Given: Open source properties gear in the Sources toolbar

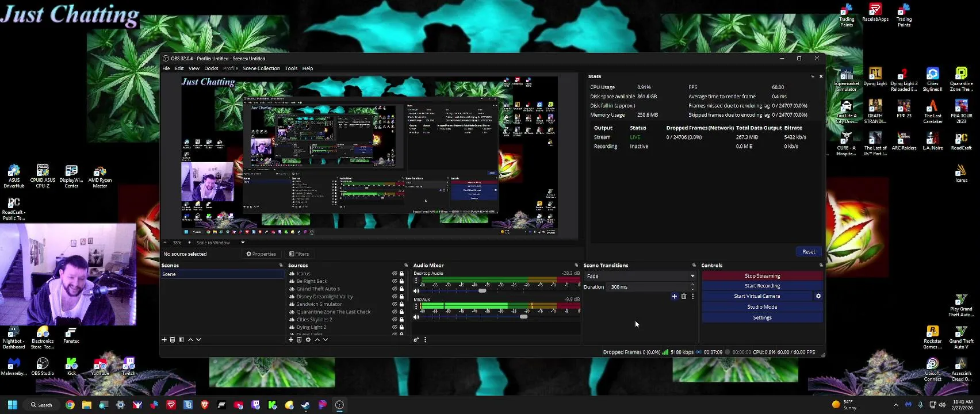Looking at the screenshot, I should [308, 340].
